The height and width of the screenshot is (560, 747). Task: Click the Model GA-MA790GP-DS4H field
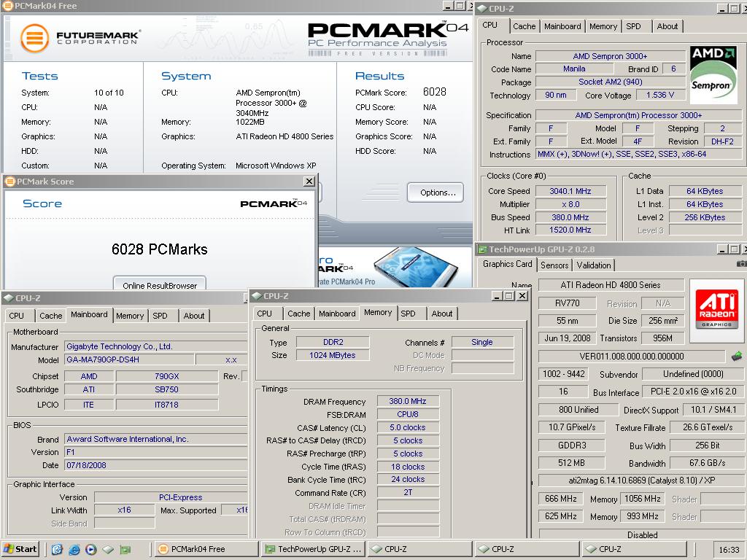tap(129, 359)
